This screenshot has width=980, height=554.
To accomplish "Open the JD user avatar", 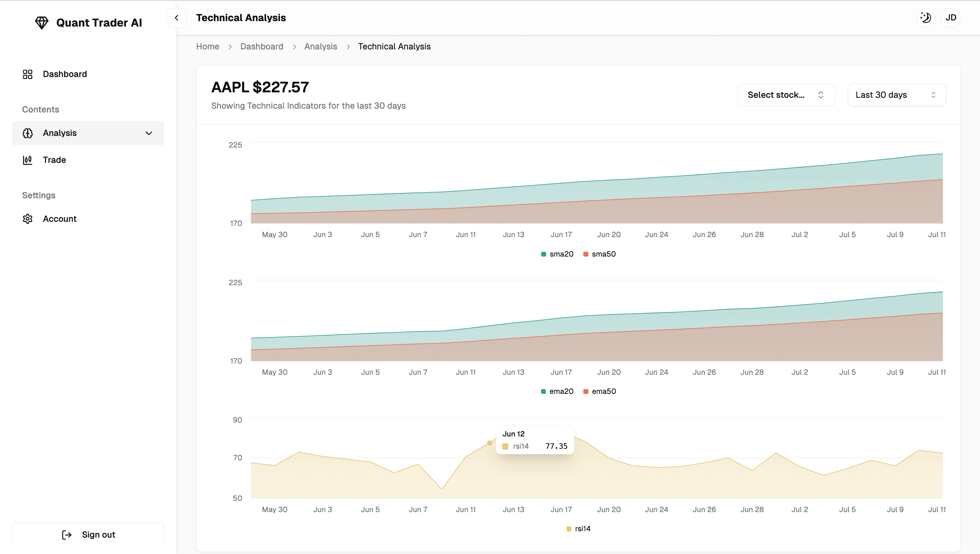I will (951, 17).
